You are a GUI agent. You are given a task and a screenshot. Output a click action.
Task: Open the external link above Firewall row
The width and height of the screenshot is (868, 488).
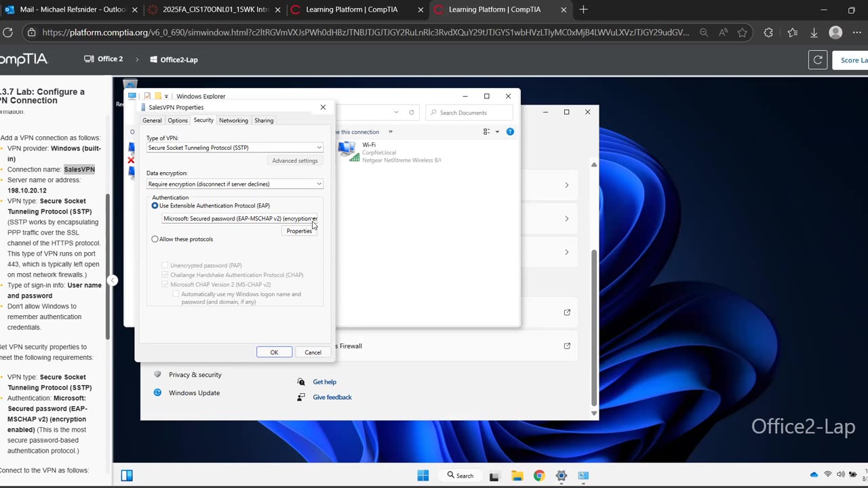tap(567, 312)
